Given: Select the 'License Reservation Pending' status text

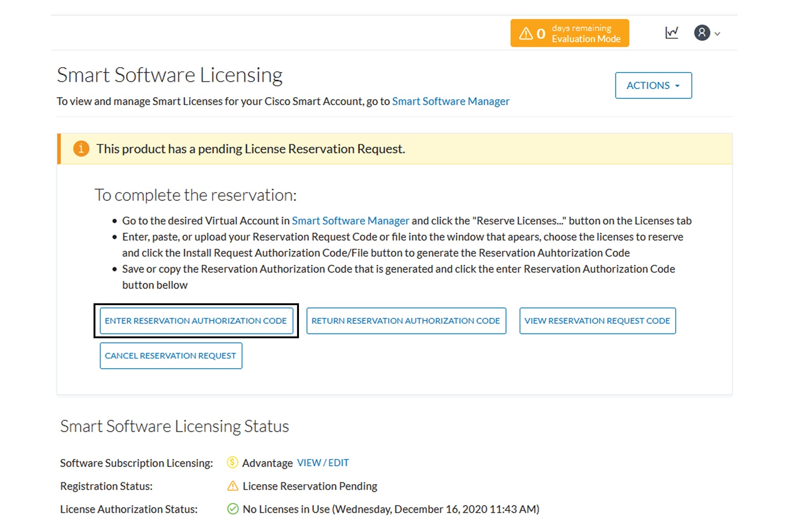Looking at the screenshot, I should point(310,486).
